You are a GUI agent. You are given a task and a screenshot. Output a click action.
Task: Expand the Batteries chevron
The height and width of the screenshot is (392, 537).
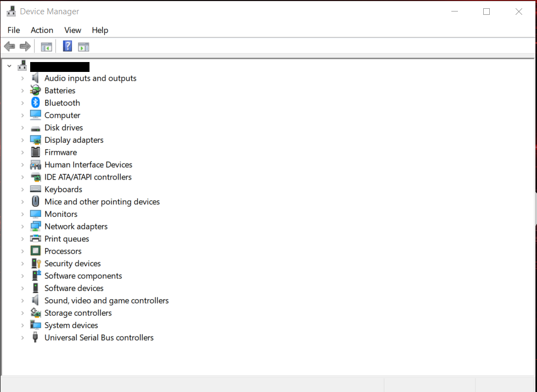(x=23, y=91)
